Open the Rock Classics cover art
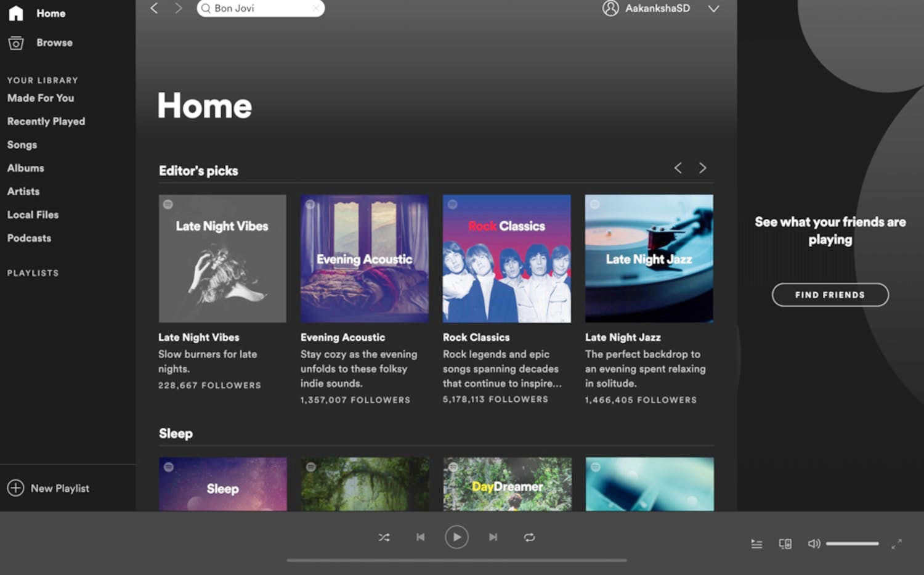 (x=507, y=259)
